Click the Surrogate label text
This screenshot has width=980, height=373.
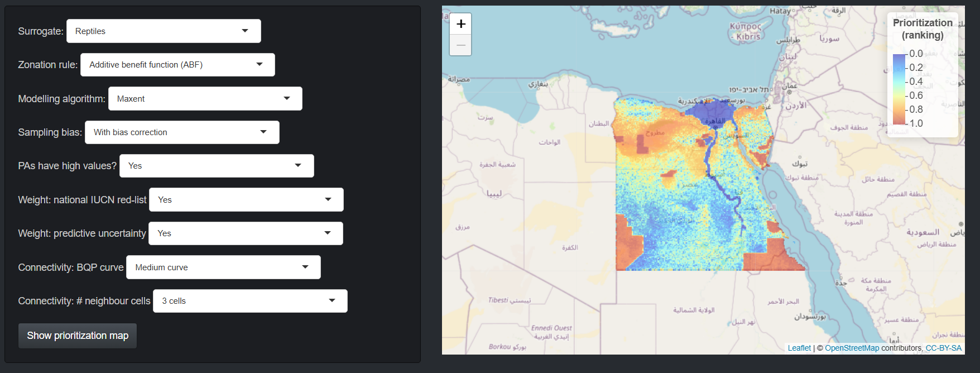(x=41, y=31)
